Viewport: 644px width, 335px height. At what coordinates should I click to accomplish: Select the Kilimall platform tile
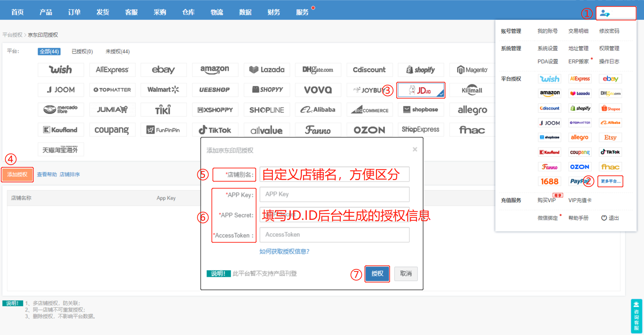pos(472,90)
